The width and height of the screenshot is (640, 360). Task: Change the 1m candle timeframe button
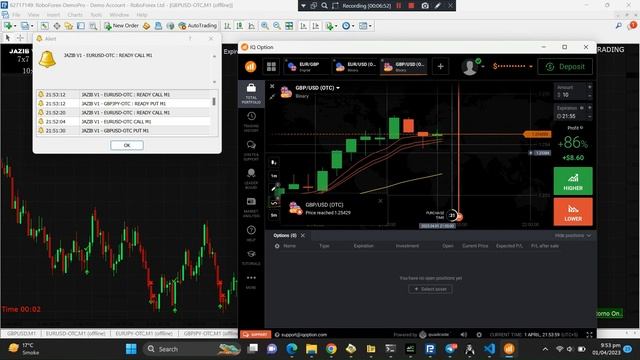(274, 176)
